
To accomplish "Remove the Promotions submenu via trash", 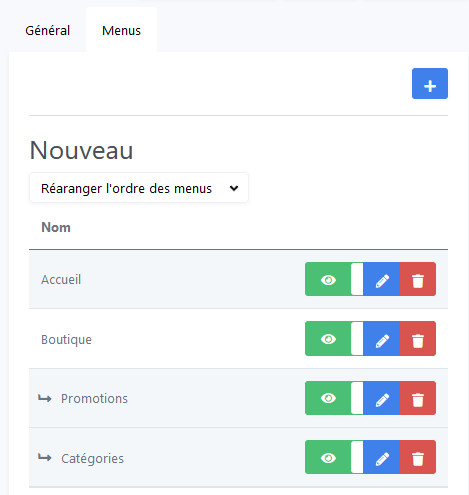I will [x=418, y=398].
